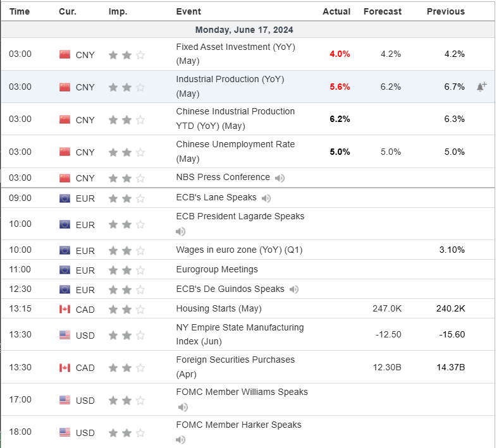499x448 pixels.
Task: Click speaker icon under FOMC Member Williams Speaks
Action: point(180,407)
